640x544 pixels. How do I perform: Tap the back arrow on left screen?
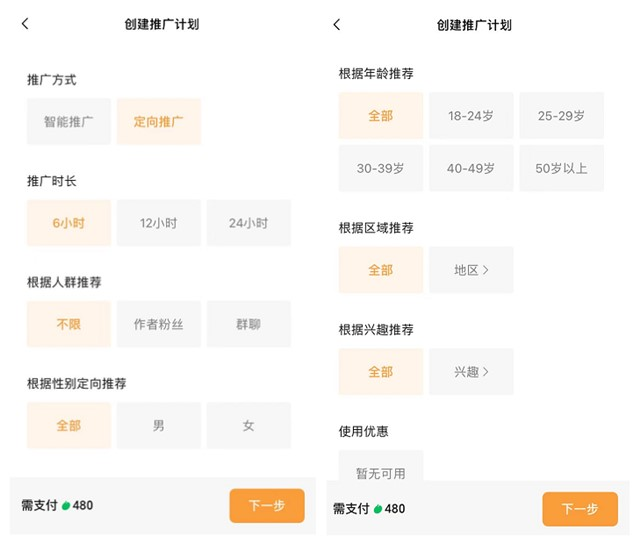point(25,24)
